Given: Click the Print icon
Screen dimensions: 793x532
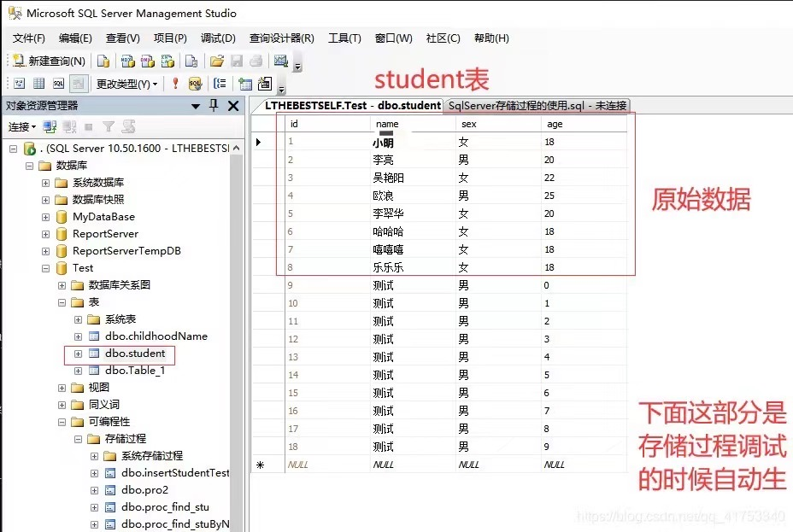Looking at the screenshot, I should click(x=256, y=61).
